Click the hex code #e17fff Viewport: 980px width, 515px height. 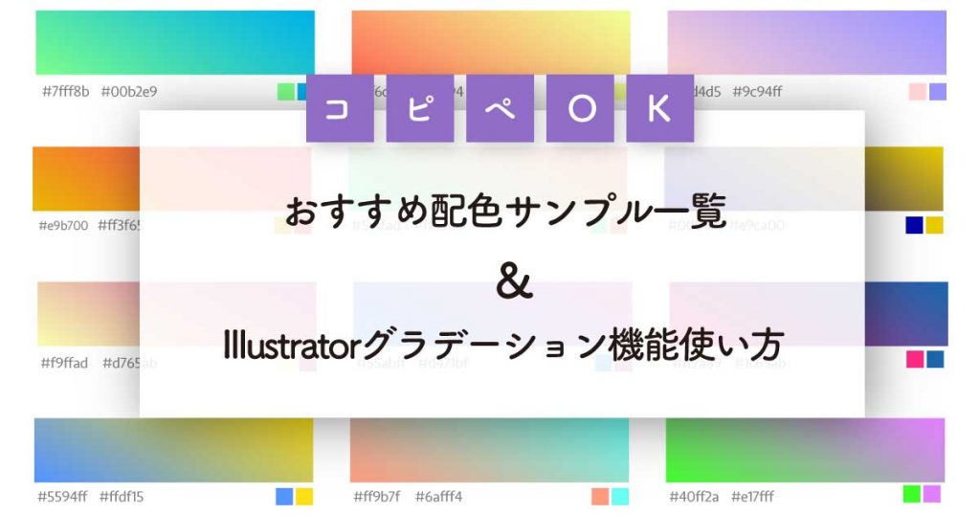752,497
